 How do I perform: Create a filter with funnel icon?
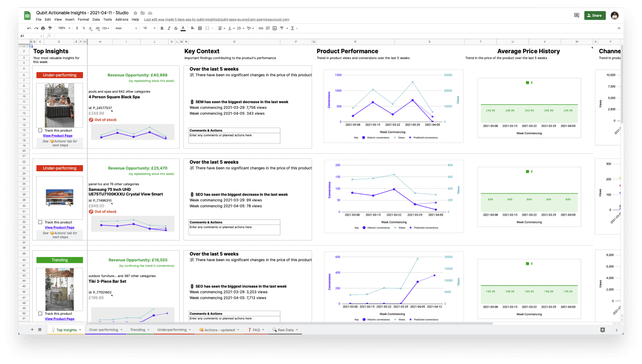point(282,28)
